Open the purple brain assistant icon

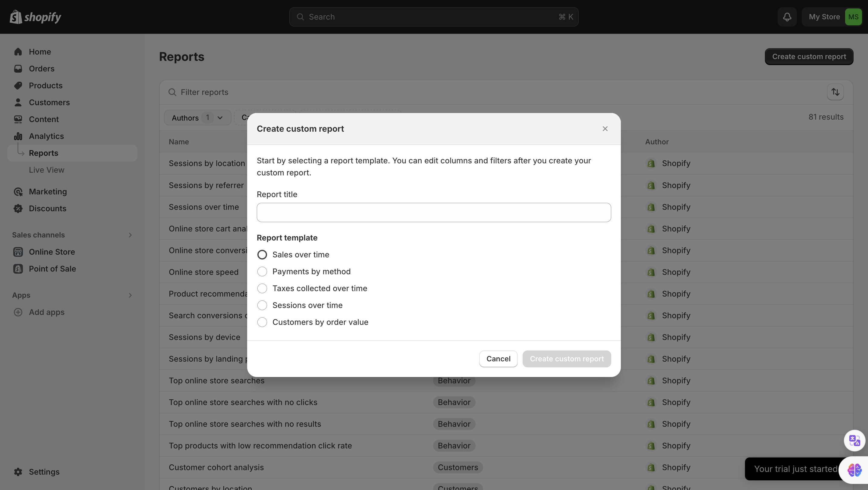tap(854, 470)
